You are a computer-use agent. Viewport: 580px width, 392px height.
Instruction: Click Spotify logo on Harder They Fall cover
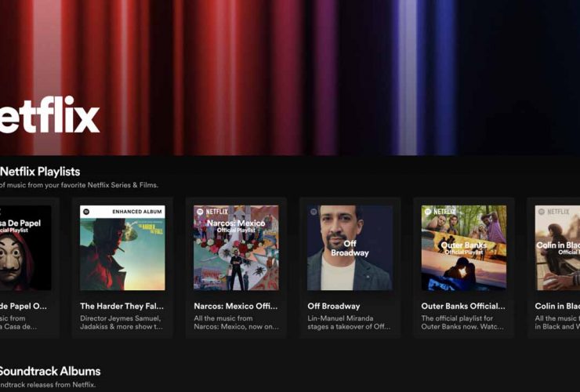(x=86, y=212)
